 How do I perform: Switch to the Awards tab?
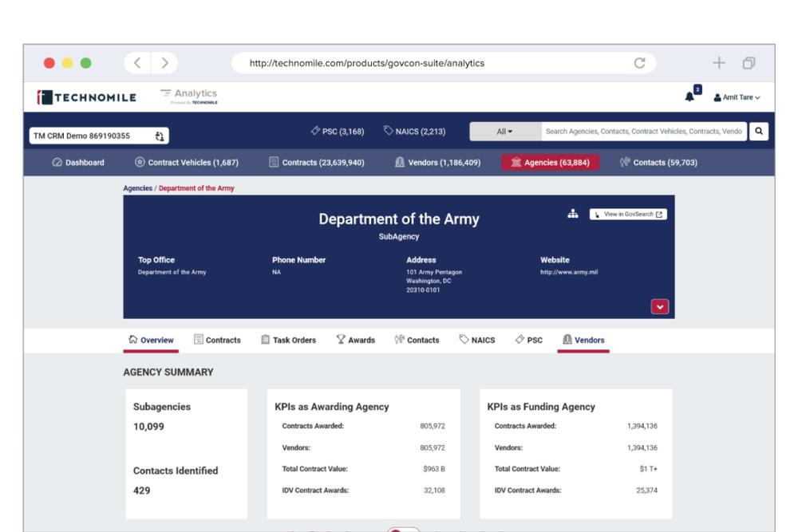tap(355, 340)
